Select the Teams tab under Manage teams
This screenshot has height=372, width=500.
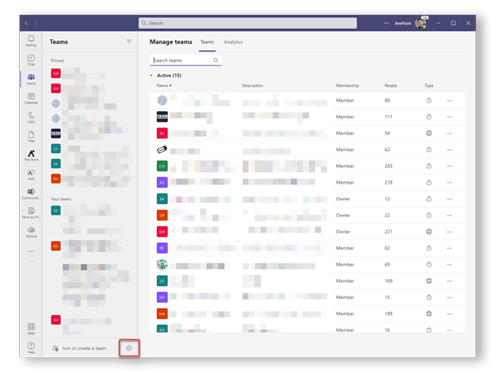[x=207, y=42]
